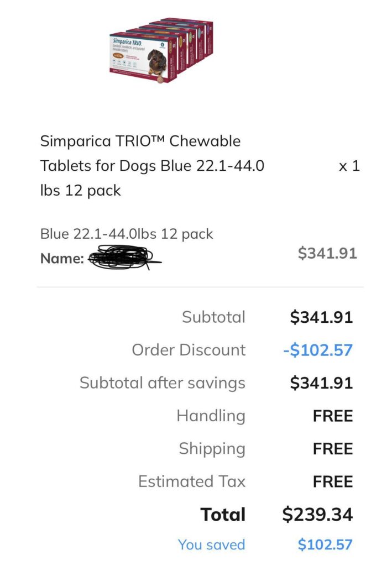Screen dimensions: 392x566
Task: Click the Blue 22.1-44.0lbs 12 pack variant text
Action: (126, 234)
